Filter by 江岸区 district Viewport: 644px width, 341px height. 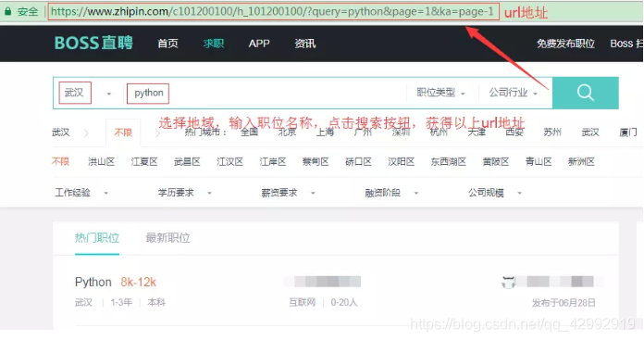coord(273,161)
